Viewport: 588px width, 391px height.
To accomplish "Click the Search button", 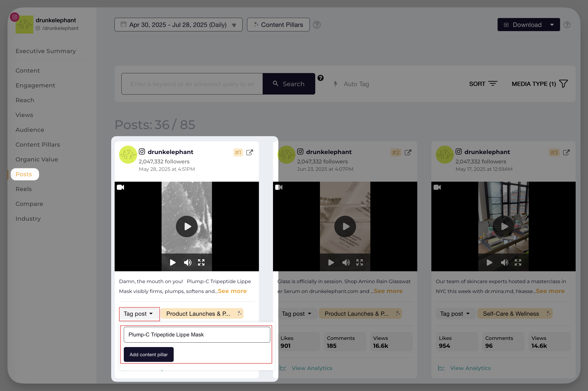I will (289, 84).
